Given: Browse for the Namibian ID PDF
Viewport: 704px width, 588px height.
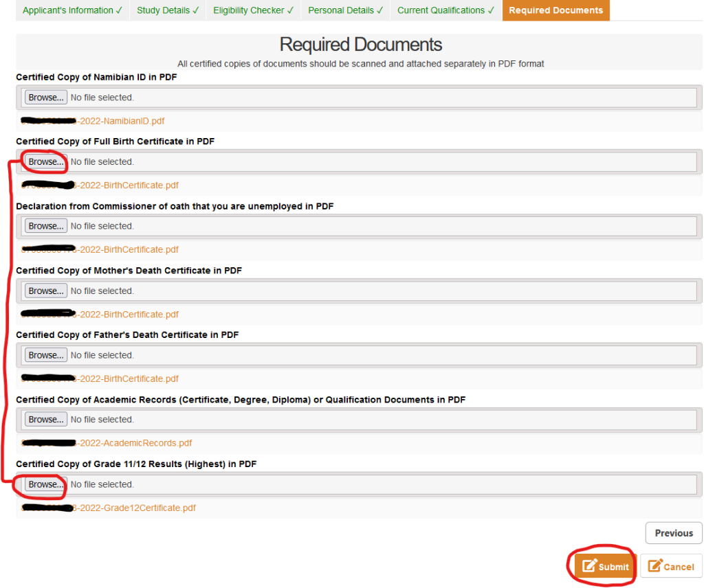Looking at the screenshot, I should [45, 97].
